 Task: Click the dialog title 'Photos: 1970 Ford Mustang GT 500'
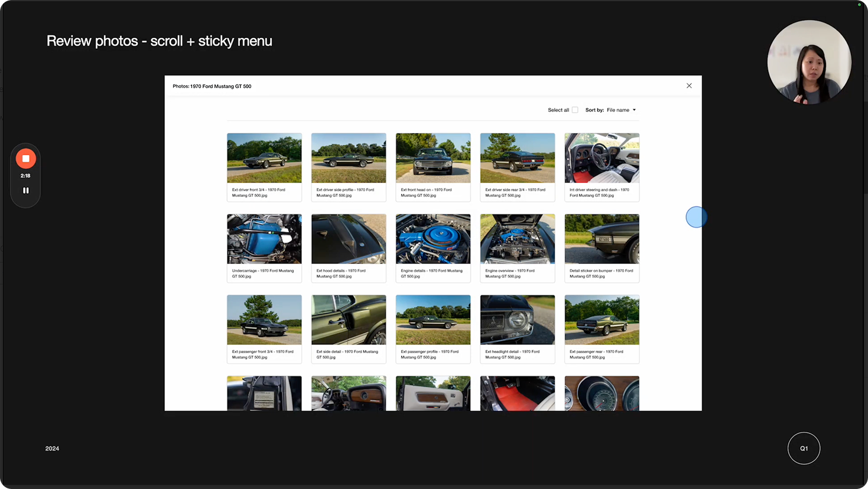pos(212,86)
